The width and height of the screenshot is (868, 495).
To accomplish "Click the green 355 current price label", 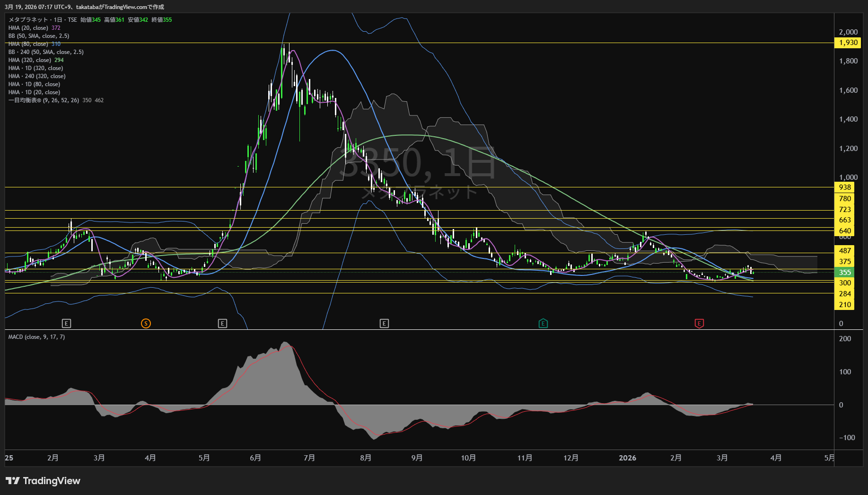I will coord(845,273).
